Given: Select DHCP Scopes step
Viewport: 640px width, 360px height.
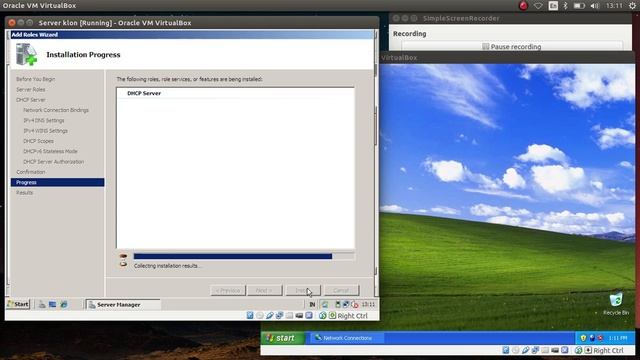Looking at the screenshot, I should [x=38, y=141].
